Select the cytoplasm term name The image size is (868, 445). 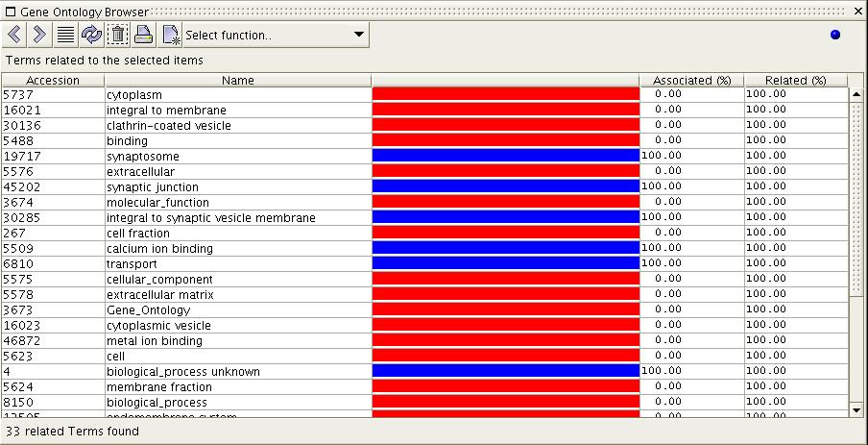tap(134, 95)
